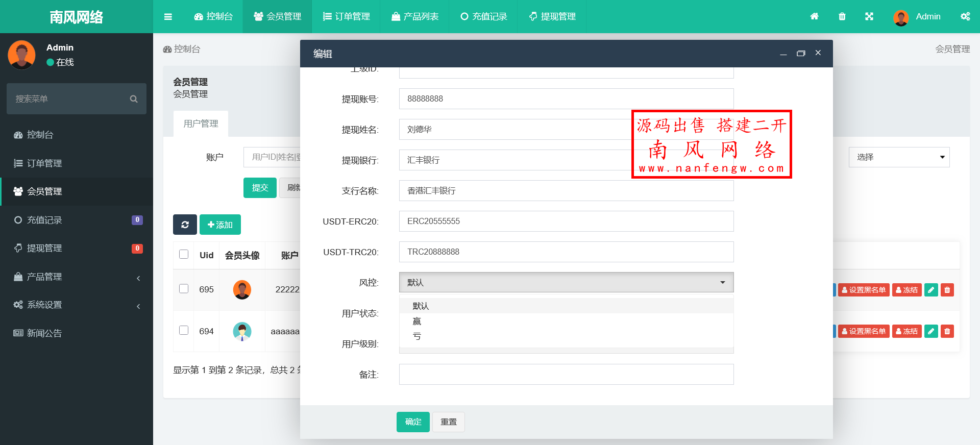This screenshot has height=445, width=980.
Task: Click the red delete icon for user 694
Action: coord(947,331)
